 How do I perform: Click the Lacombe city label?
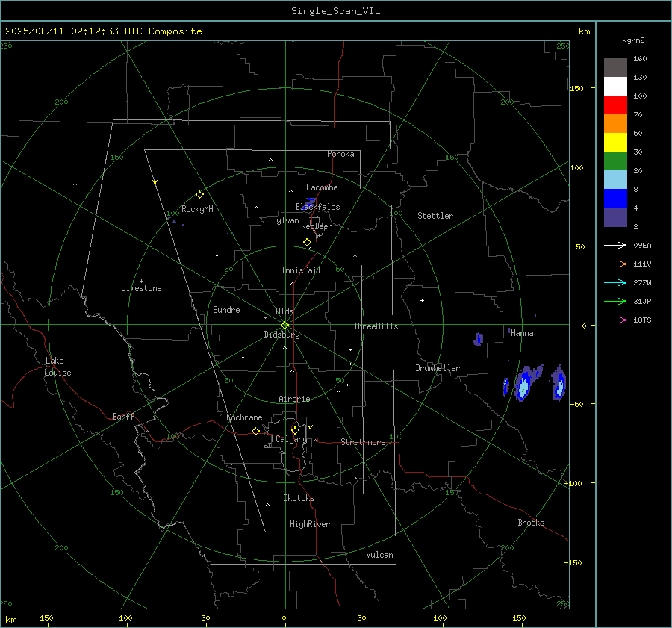point(322,187)
